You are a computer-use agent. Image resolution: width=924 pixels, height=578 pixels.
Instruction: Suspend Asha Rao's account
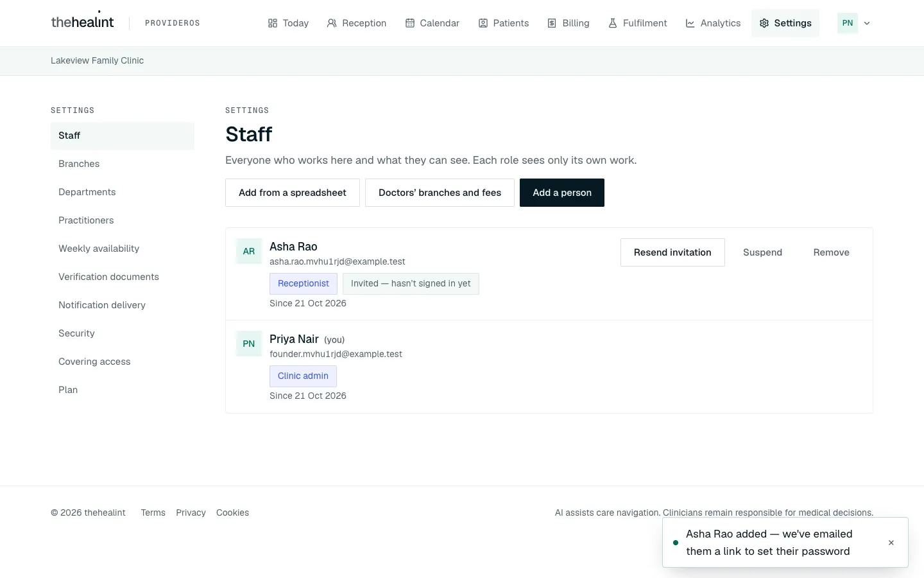762,252
